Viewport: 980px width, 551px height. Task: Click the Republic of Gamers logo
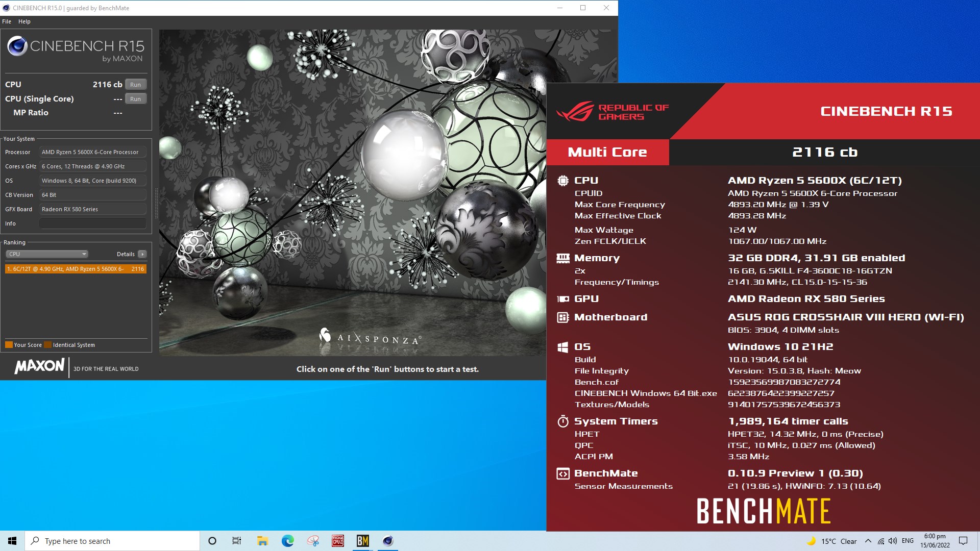(612, 112)
